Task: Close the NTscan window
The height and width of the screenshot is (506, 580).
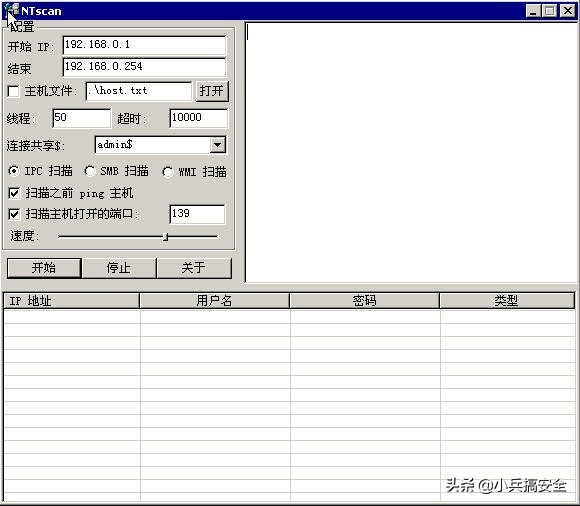Action: [x=567, y=11]
